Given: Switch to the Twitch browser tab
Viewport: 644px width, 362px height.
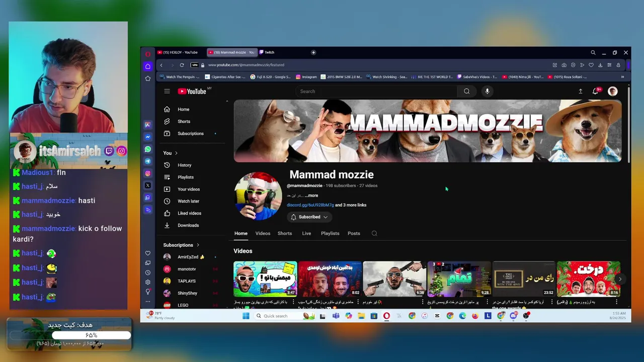Looking at the screenshot, I should tap(269, 52).
